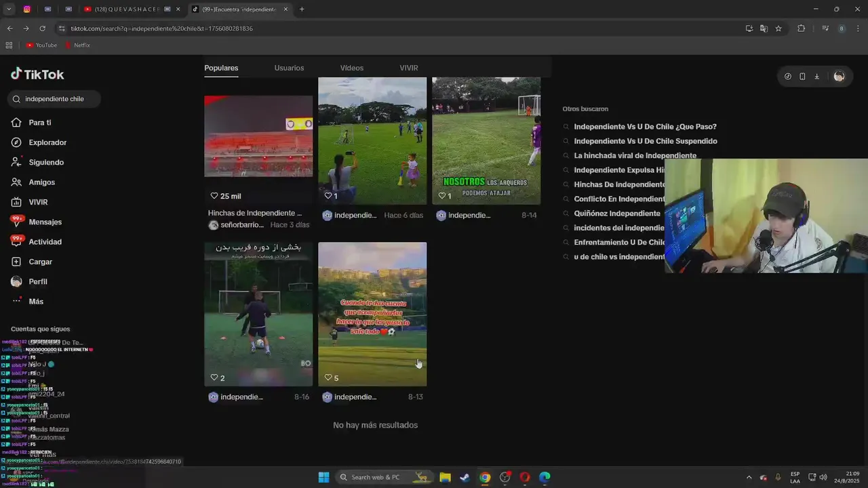Image resolution: width=868 pixels, height=488 pixels.
Task: Click the browser address bar URL
Action: point(161,28)
